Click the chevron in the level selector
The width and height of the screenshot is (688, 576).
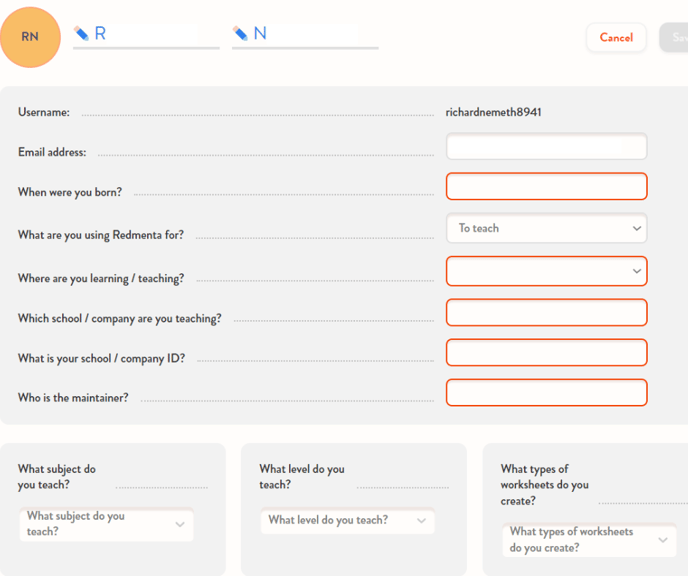[x=421, y=520]
